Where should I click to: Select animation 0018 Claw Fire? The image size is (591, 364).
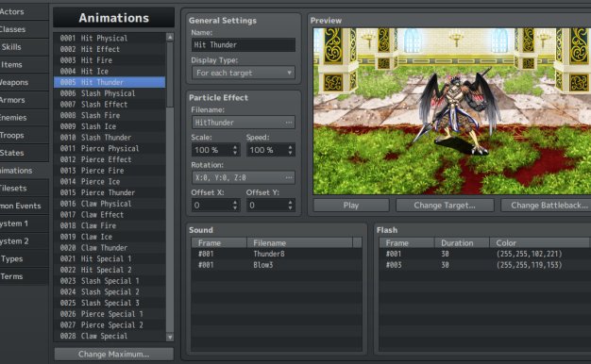point(110,226)
